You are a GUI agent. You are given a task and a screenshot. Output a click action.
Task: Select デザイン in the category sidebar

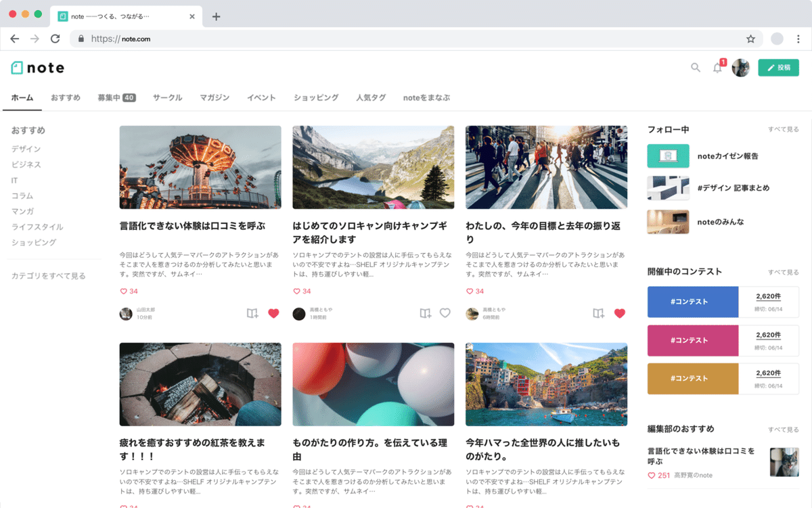26,149
